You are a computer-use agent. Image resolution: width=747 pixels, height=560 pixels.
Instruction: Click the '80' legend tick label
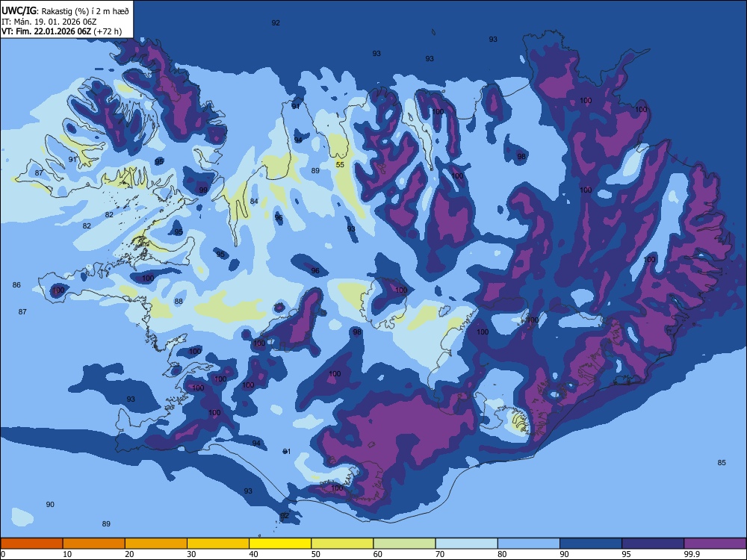[502, 554]
